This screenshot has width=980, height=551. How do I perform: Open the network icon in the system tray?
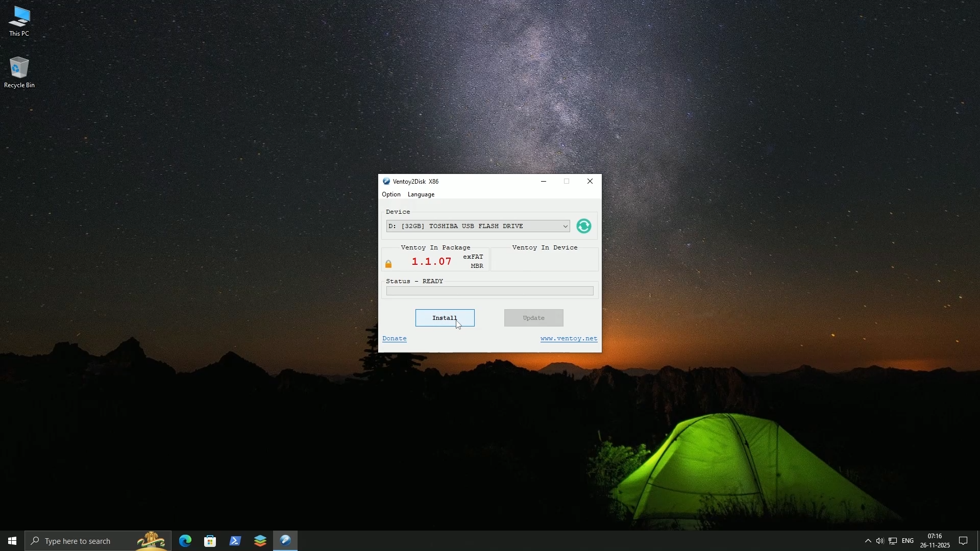893,540
